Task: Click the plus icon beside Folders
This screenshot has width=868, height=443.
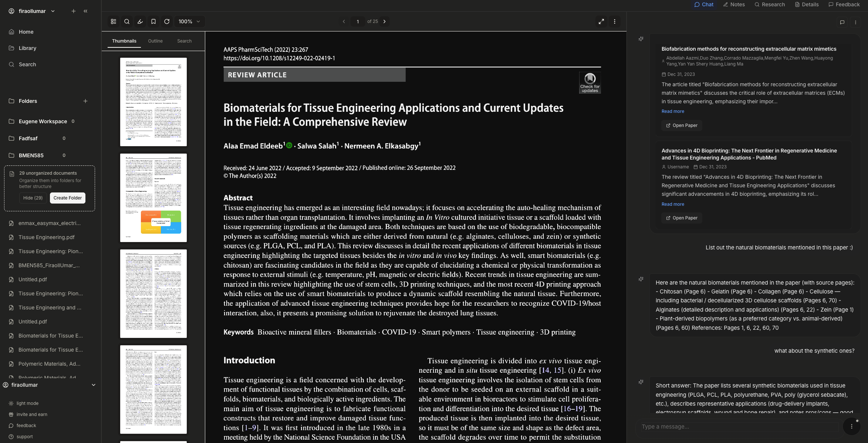Action: (x=85, y=101)
